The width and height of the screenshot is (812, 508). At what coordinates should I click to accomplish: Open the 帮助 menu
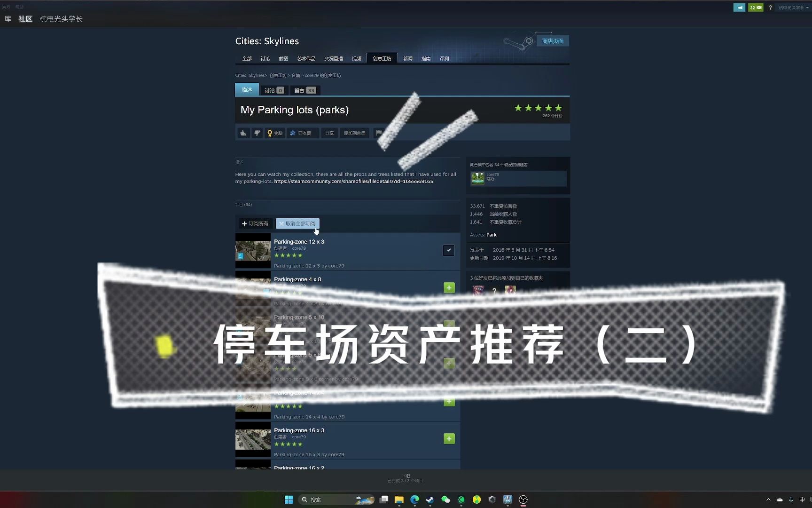[19, 7]
